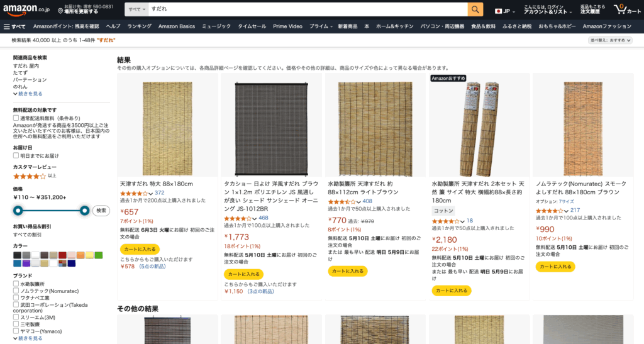The image size is (644, 344).
Task: Click related search すだれ 屋内
Action: (x=26, y=65)
